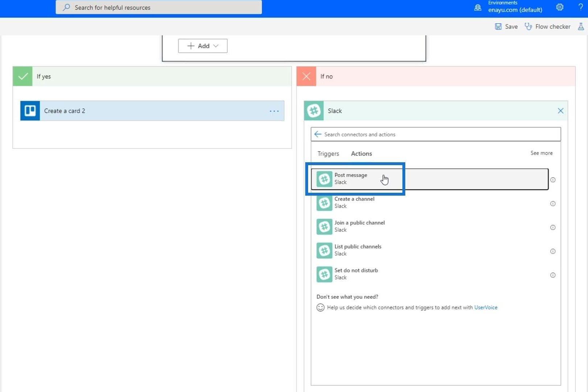The width and height of the screenshot is (588, 392).
Task: Click the Slack icon beside Create a channel
Action: click(324, 203)
